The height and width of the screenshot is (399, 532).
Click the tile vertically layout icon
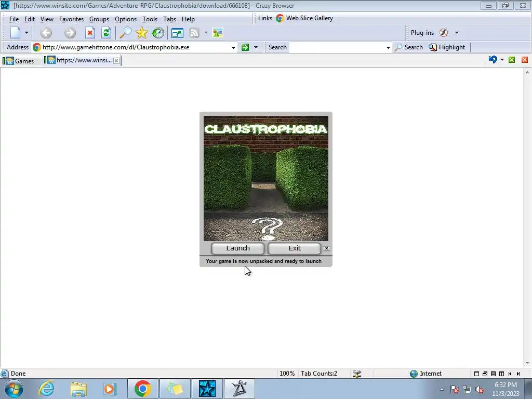(x=501, y=374)
